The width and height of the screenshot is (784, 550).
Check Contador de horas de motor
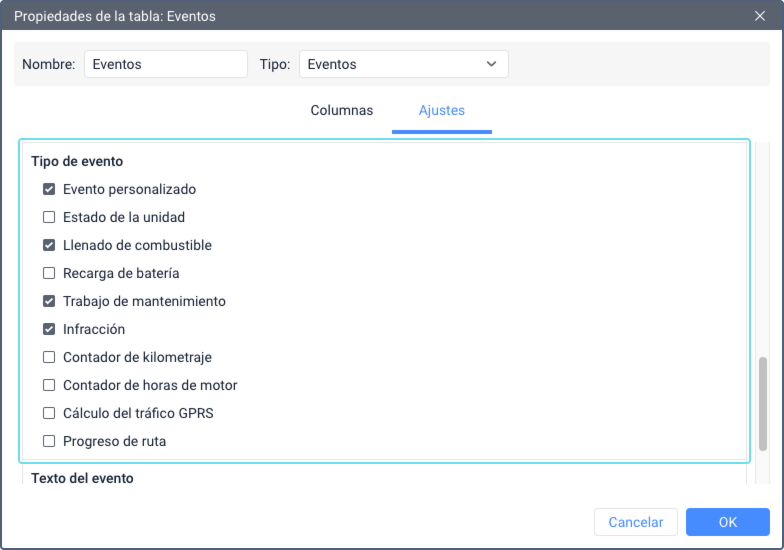coord(49,385)
